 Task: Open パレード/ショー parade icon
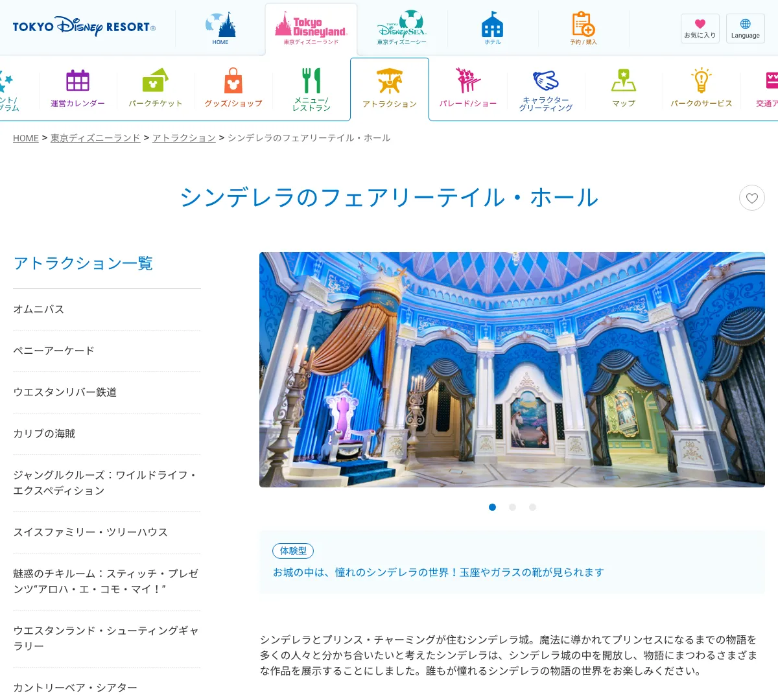468,88
